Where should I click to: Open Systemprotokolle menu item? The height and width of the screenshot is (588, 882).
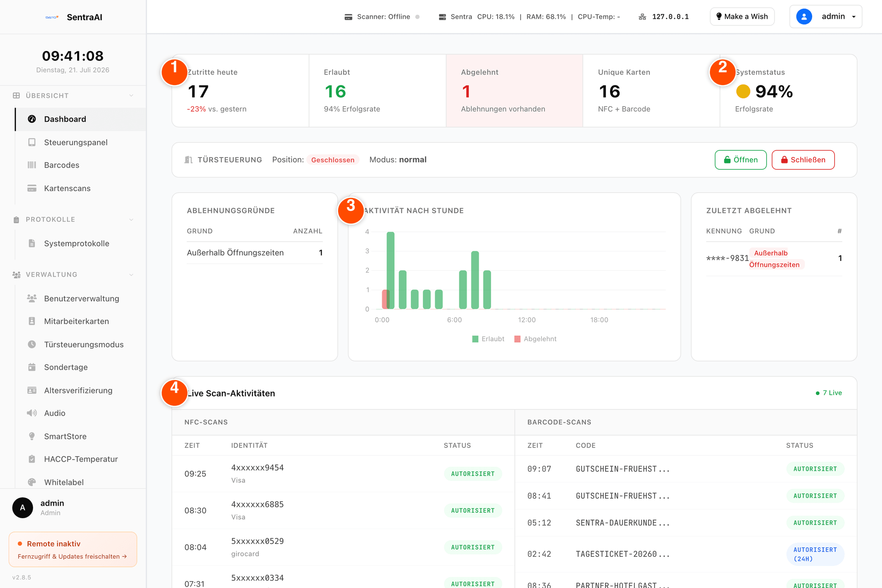(x=81, y=243)
